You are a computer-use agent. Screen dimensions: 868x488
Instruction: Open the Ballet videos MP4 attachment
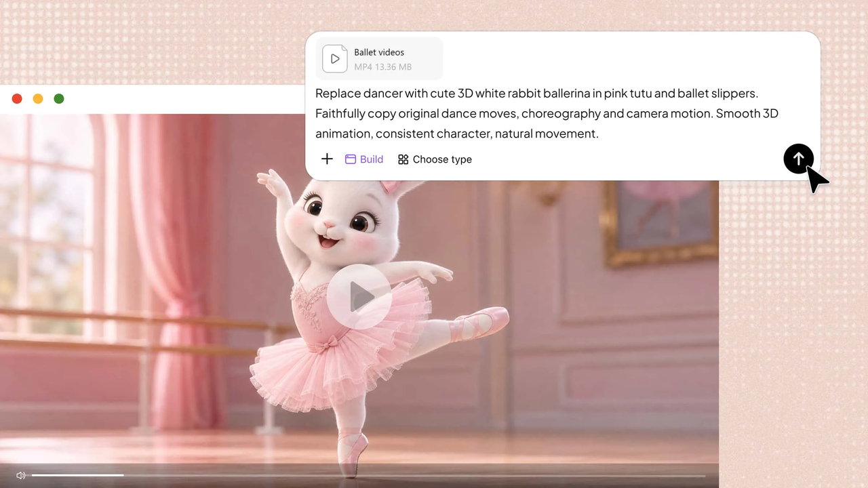tap(379, 59)
